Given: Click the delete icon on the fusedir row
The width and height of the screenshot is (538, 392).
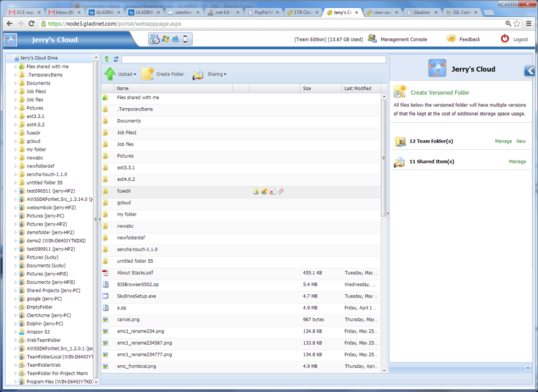Looking at the screenshot, I should [273, 192].
